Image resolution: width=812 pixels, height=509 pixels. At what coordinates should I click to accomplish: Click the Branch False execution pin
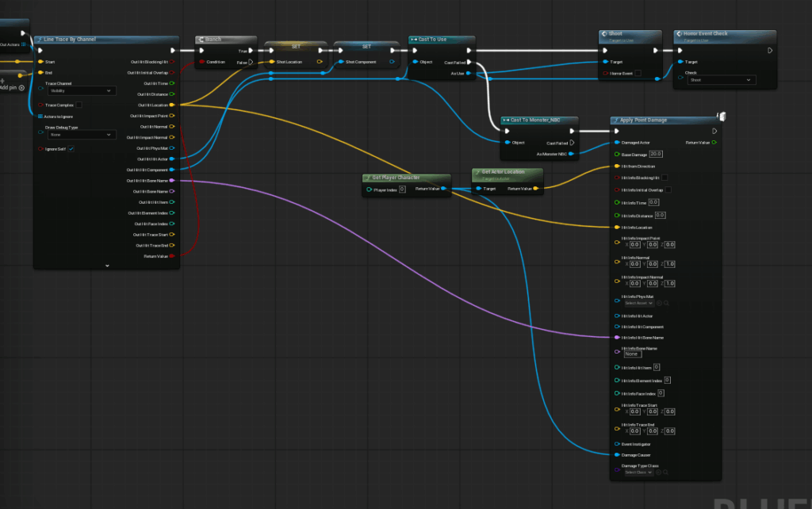tap(251, 62)
